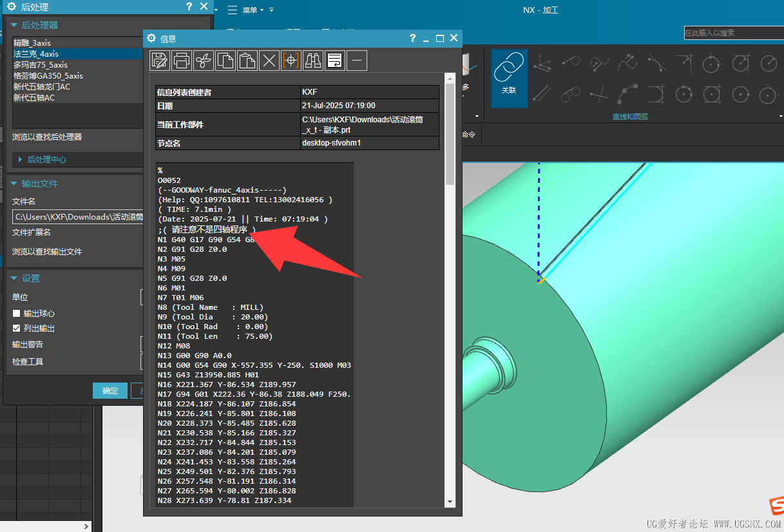Click the Paste clipboard icon in 信息 toolbar
The height and width of the screenshot is (532, 784).
[x=247, y=61]
